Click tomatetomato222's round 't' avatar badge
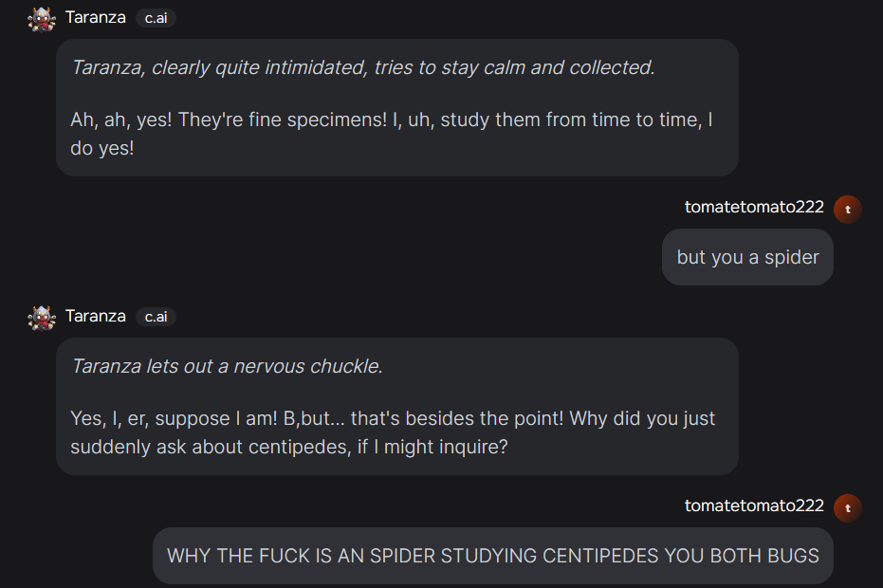Viewport: 883px width, 588px height. coord(847,209)
